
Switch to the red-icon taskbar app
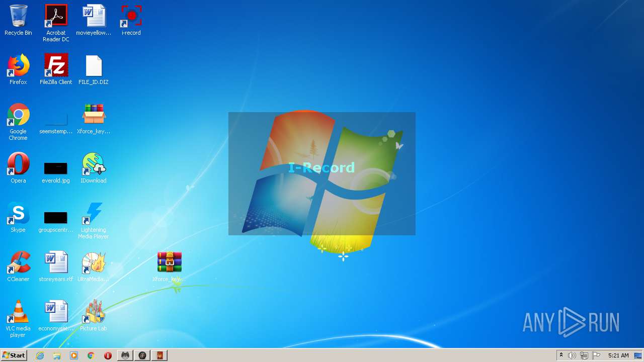(x=159, y=355)
